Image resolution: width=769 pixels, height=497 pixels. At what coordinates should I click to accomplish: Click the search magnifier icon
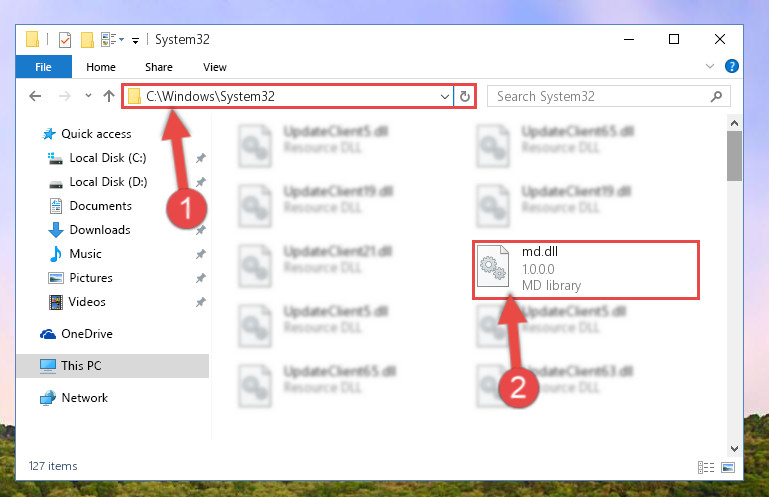point(716,96)
